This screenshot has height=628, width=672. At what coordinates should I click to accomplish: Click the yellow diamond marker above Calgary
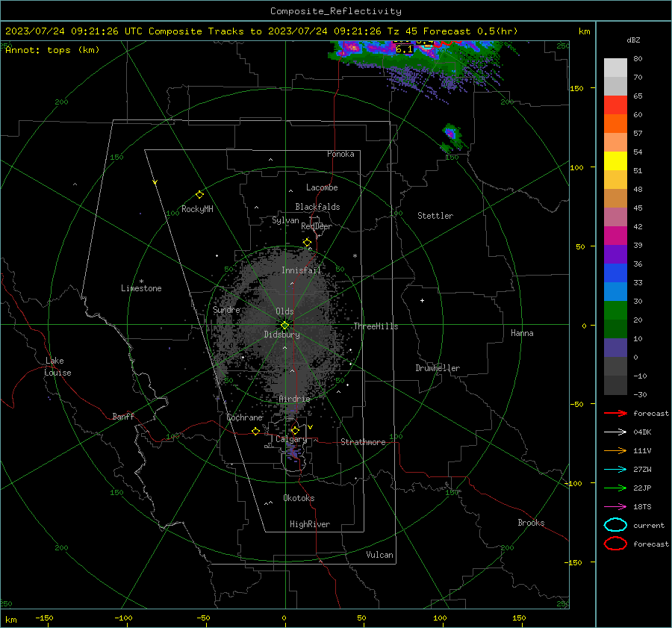point(295,430)
